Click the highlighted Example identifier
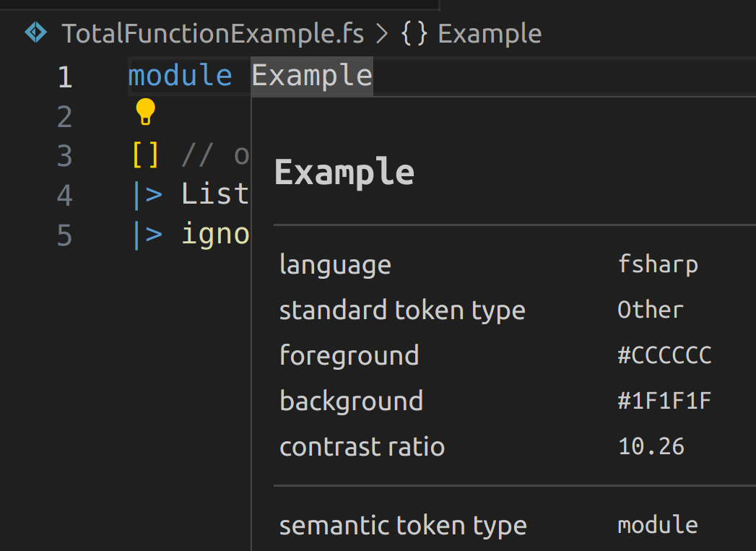This screenshot has width=756, height=551. pyautogui.click(x=311, y=75)
